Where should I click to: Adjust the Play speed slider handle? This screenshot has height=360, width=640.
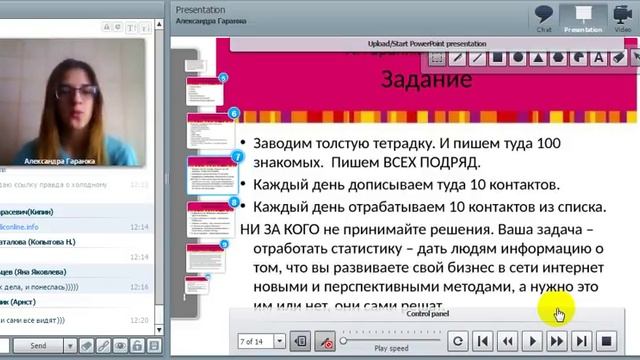click(x=344, y=340)
